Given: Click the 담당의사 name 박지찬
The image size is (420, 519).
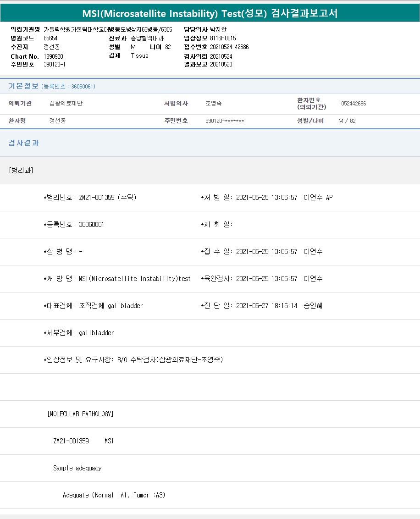Looking at the screenshot, I should (x=218, y=30).
